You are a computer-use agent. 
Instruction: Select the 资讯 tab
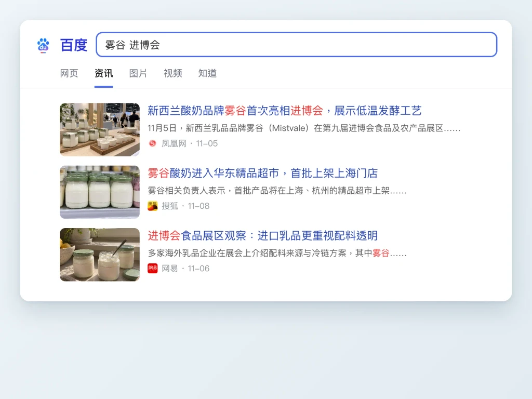(x=103, y=73)
